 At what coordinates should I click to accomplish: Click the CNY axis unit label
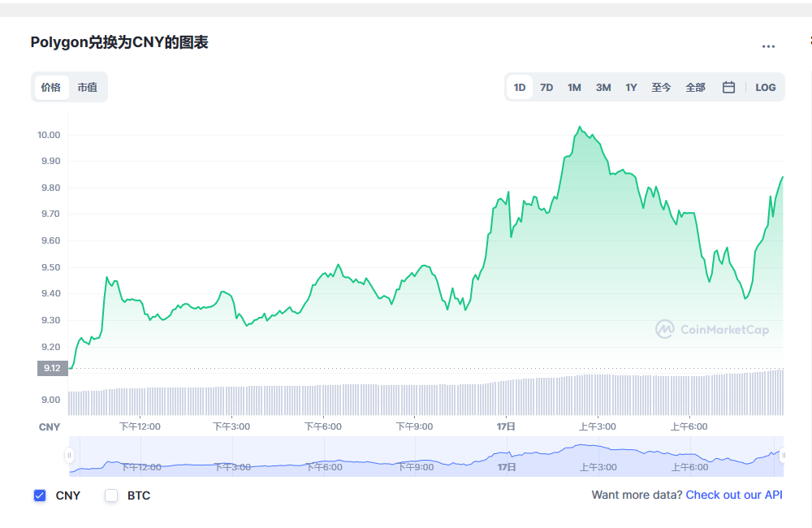(50, 427)
